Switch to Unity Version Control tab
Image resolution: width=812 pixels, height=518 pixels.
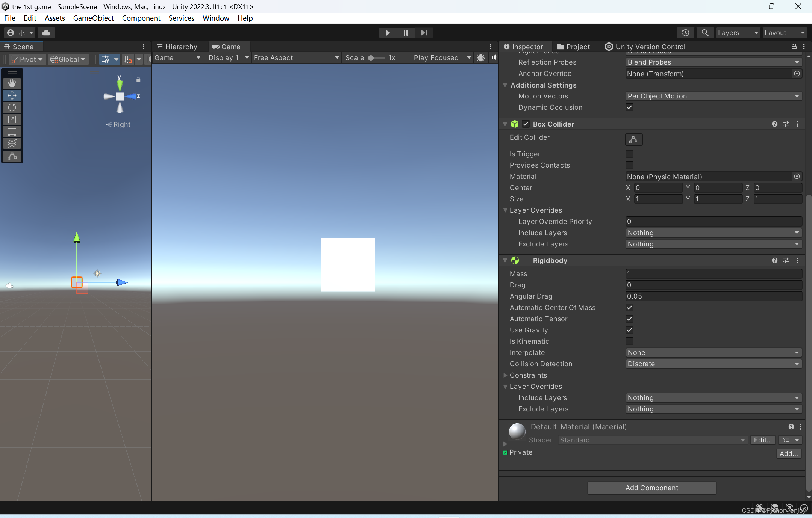[645, 47]
